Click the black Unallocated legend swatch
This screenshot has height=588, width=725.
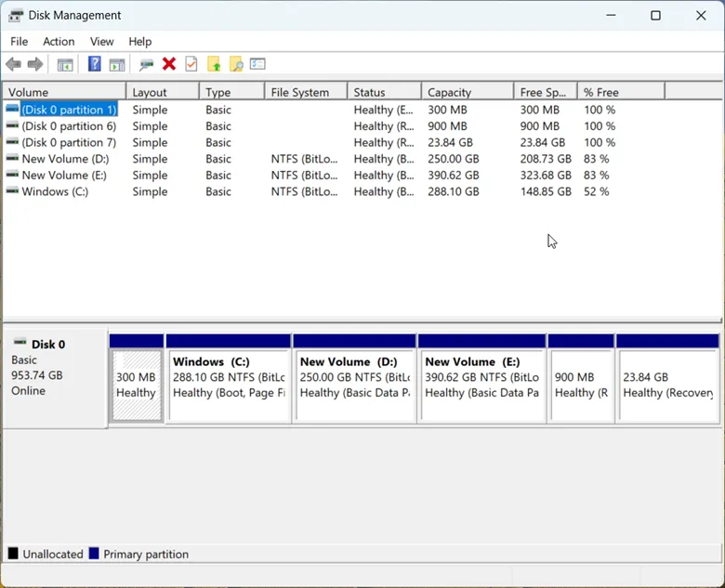tap(13, 554)
